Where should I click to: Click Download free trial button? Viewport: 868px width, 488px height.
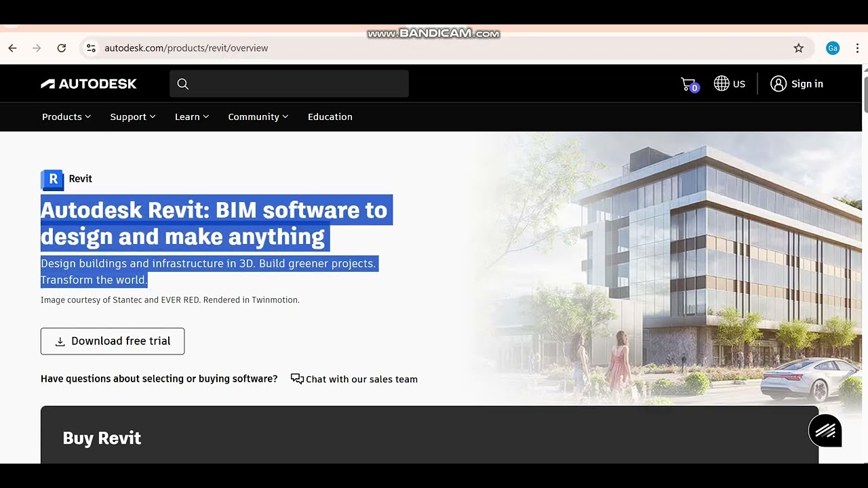coord(113,341)
